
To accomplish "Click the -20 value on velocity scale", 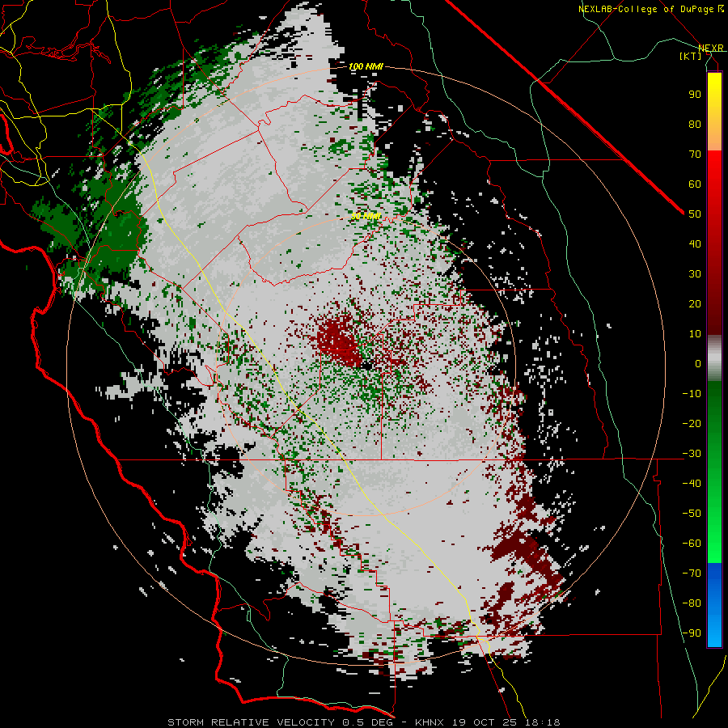I will 692,424.
